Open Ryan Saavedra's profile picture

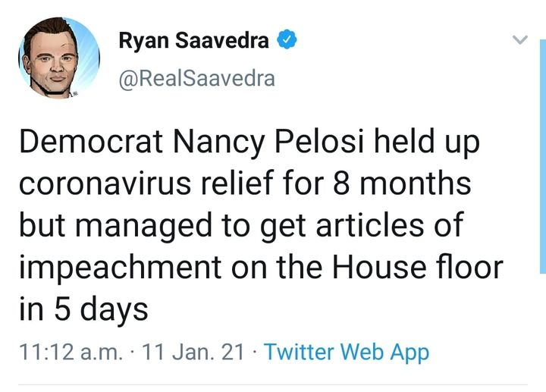click(x=59, y=58)
